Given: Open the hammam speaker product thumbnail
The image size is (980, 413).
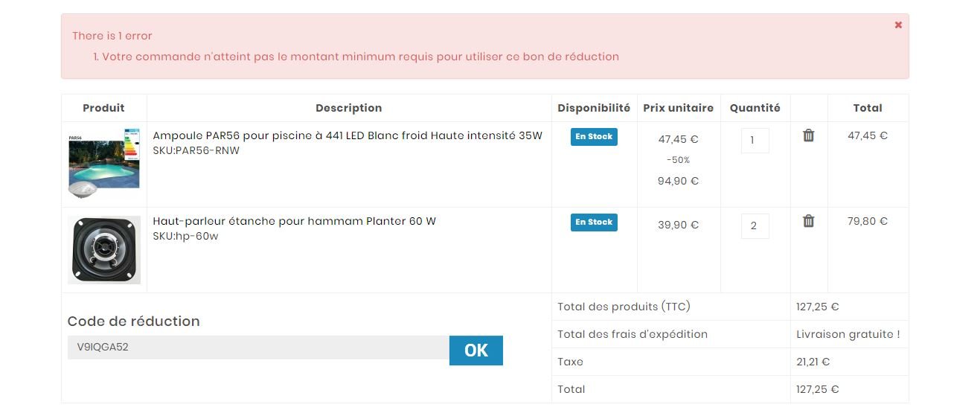Looking at the screenshot, I should pyautogui.click(x=104, y=250).
